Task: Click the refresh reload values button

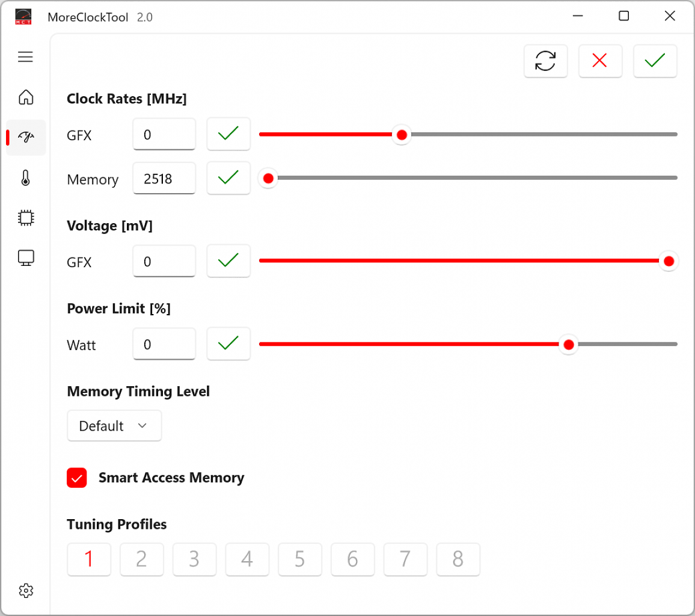Action: pyautogui.click(x=545, y=61)
